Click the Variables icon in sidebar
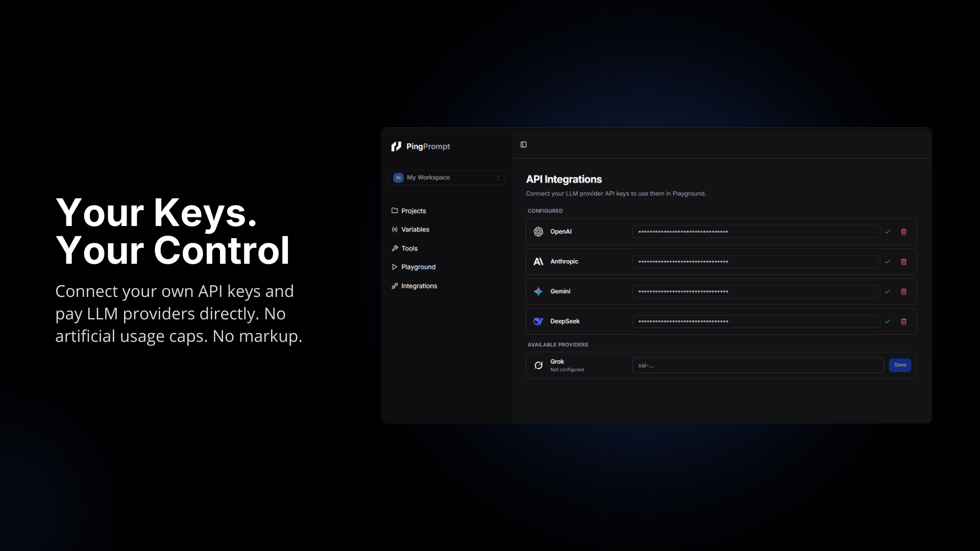Image resolution: width=980 pixels, height=551 pixels. pos(395,229)
